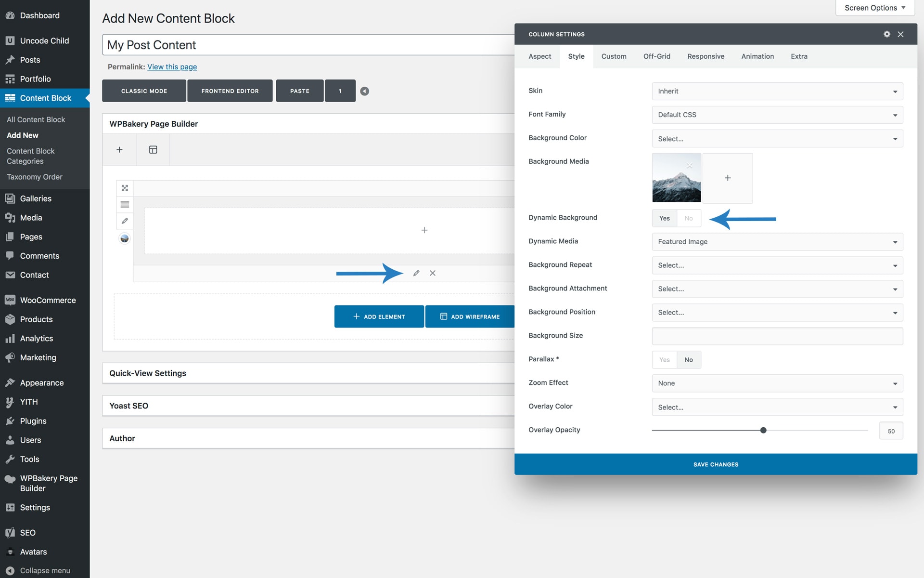The width and height of the screenshot is (924, 578).
Task: Click the View this page permalink
Action: tap(172, 67)
